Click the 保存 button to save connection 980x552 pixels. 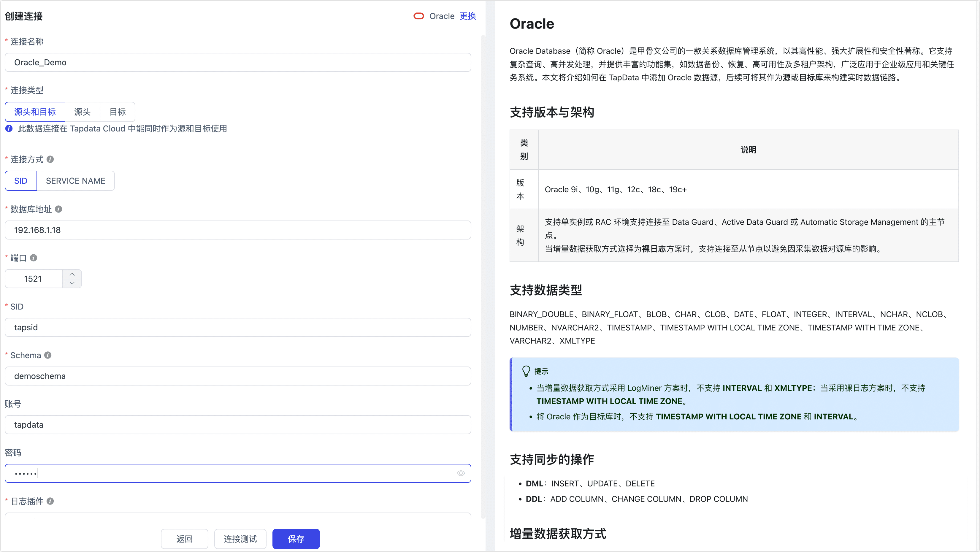(x=296, y=539)
